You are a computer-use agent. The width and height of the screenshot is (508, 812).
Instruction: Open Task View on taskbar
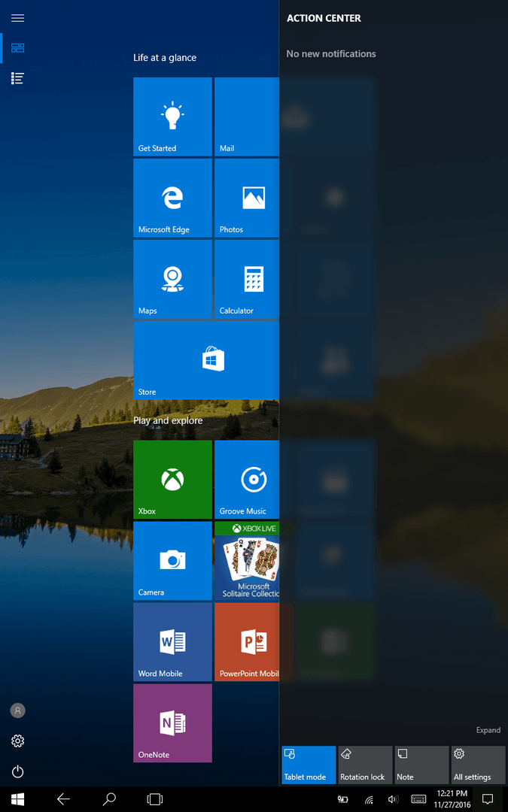(x=154, y=799)
